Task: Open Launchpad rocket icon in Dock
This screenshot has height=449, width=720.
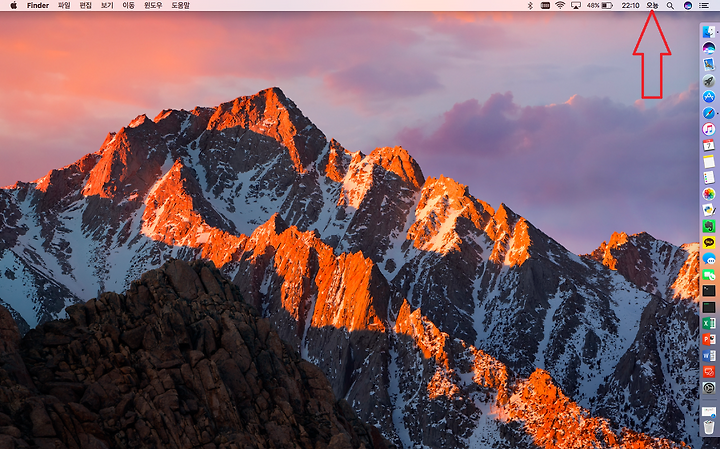Action: tap(709, 80)
